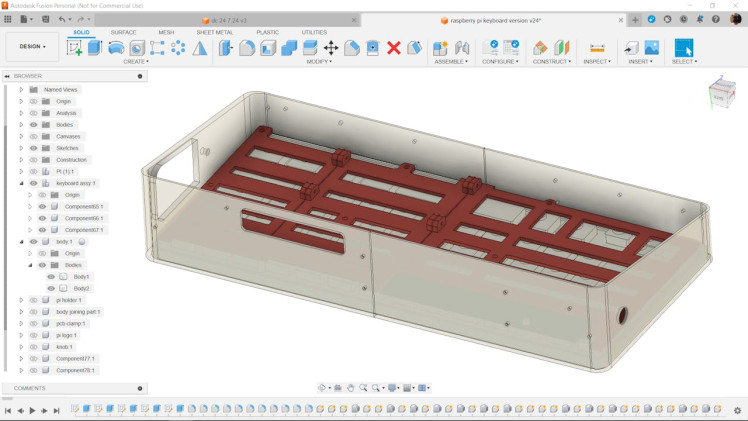Open the Create Form tool
The width and height of the screenshot is (748, 421).
[199, 48]
